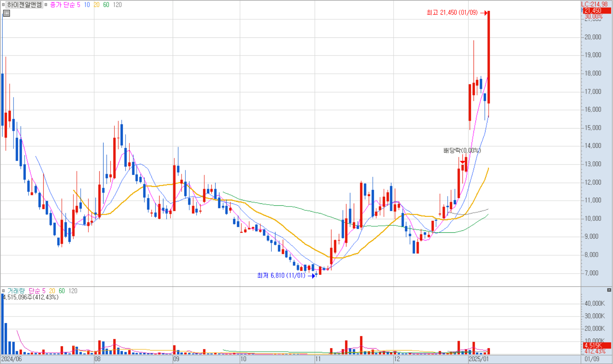The width and height of the screenshot is (613, 364).
Task: Click the 거래량 volume indicator label
Action: coord(16,291)
